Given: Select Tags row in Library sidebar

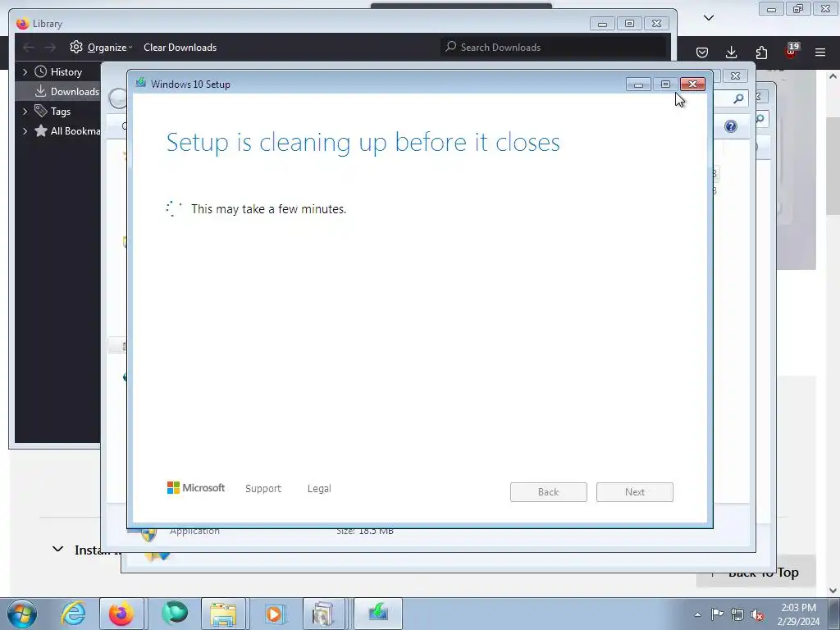Looking at the screenshot, I should pos(59,112).
